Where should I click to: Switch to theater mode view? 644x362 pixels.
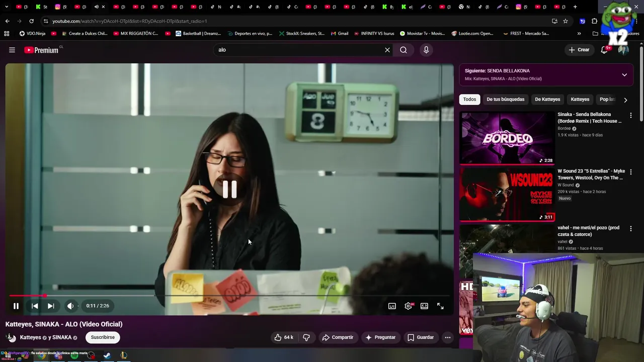pos(424,306)
